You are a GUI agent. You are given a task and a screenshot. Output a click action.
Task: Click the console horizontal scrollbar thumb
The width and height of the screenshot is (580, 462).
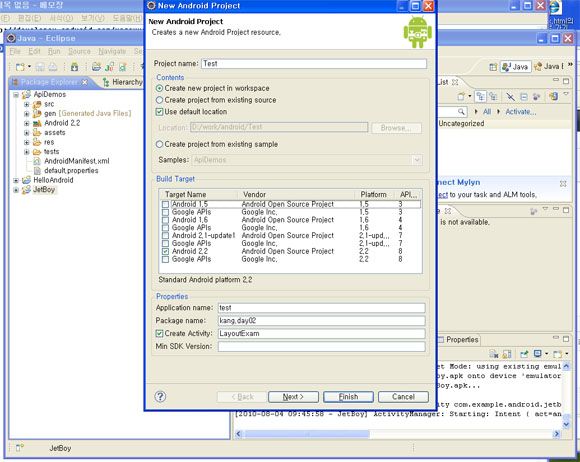(307, 434)
